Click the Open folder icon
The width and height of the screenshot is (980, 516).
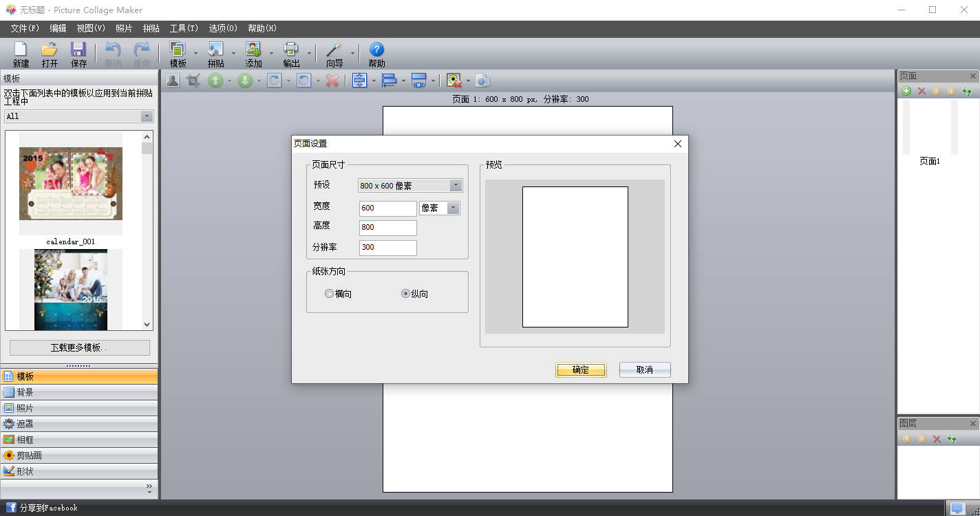(x=50, y=50)
